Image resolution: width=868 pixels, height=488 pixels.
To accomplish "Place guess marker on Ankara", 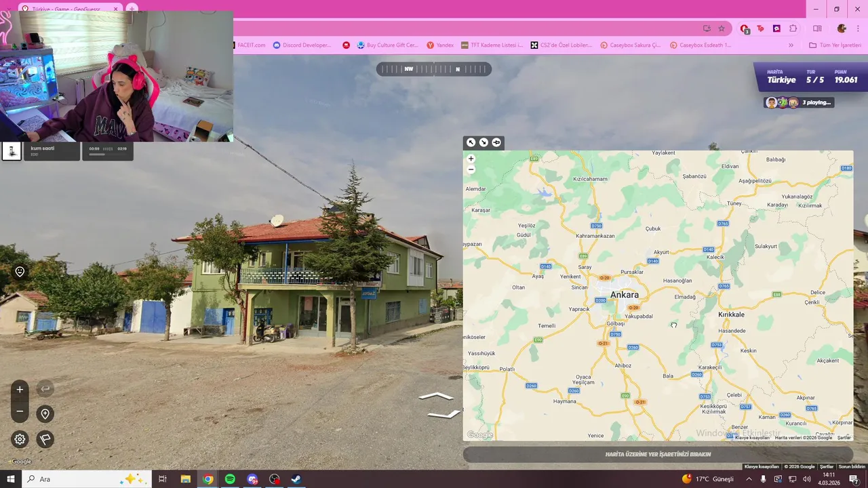I will click(624, 295).
